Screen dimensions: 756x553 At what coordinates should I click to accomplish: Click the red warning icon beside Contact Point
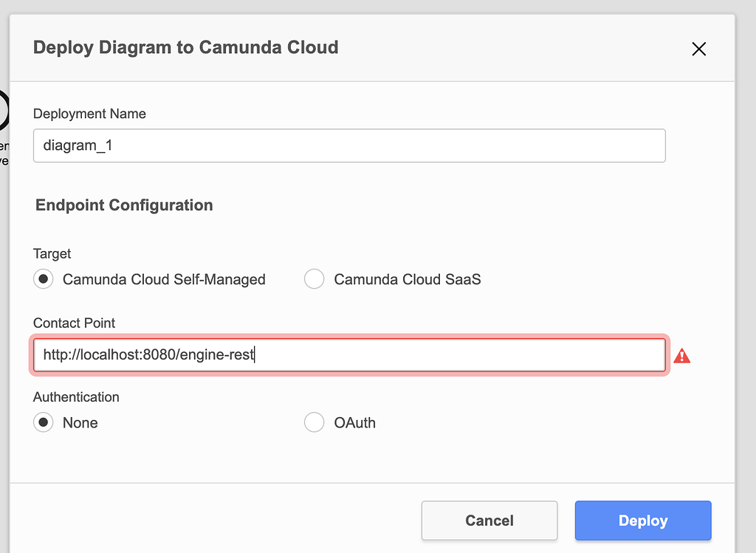pos(683,355)
